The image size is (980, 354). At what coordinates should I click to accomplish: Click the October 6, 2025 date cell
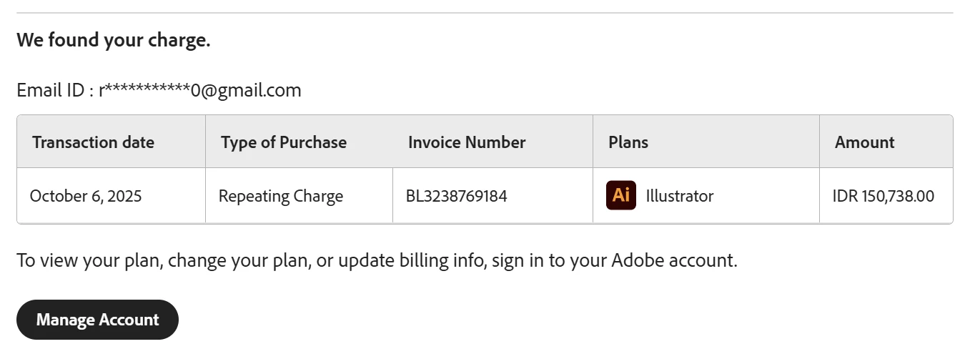coord(86,196)
